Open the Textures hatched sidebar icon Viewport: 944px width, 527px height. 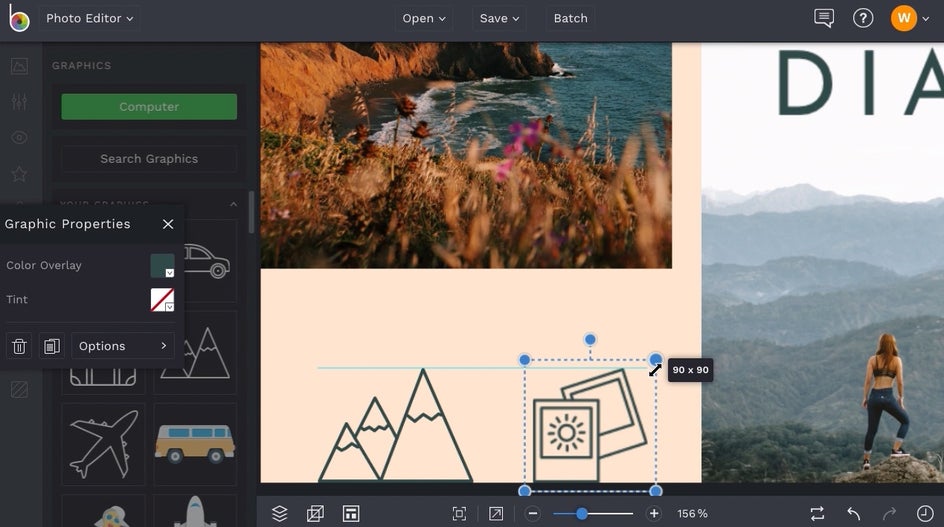click(19, 390)
